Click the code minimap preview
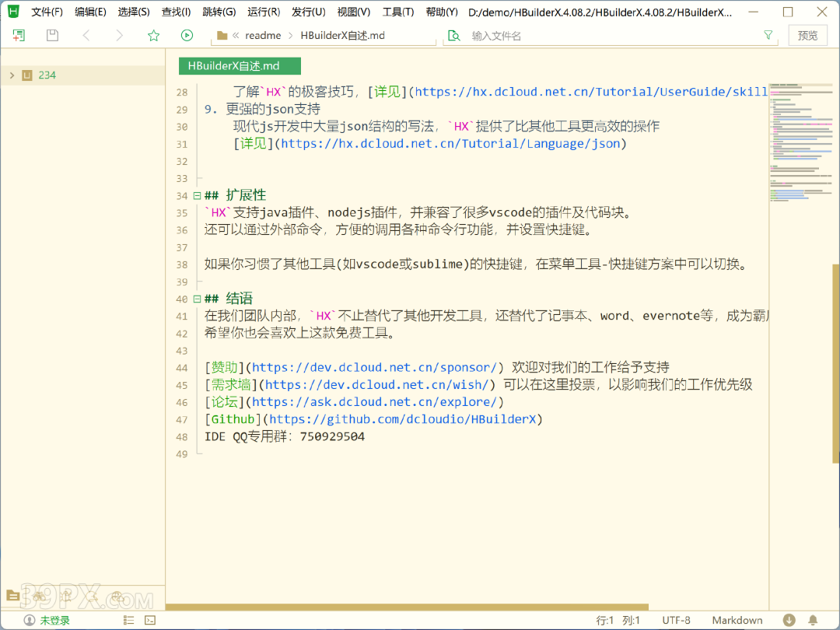The width and height of the screenshot is (840, 630). 801,142
